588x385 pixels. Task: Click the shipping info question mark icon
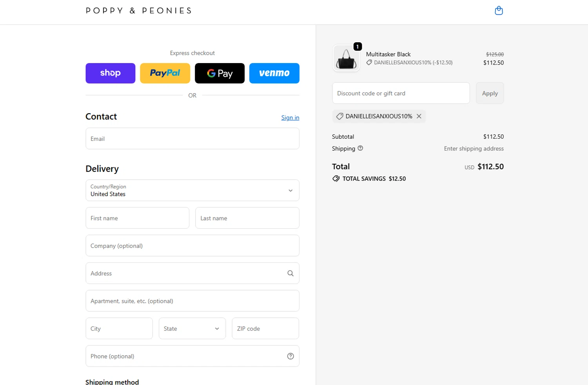point(360,148)
